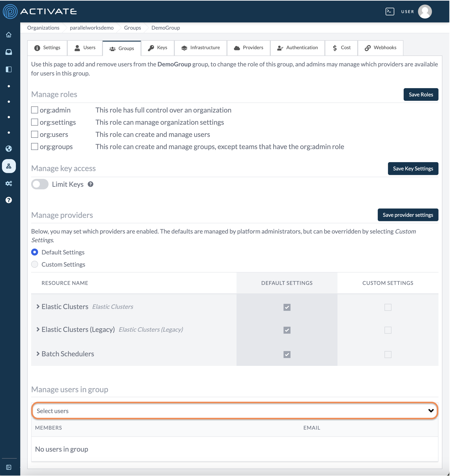Open the gears settings sidebar icon
Screen dimensions: 450x476
click(9, 183)
